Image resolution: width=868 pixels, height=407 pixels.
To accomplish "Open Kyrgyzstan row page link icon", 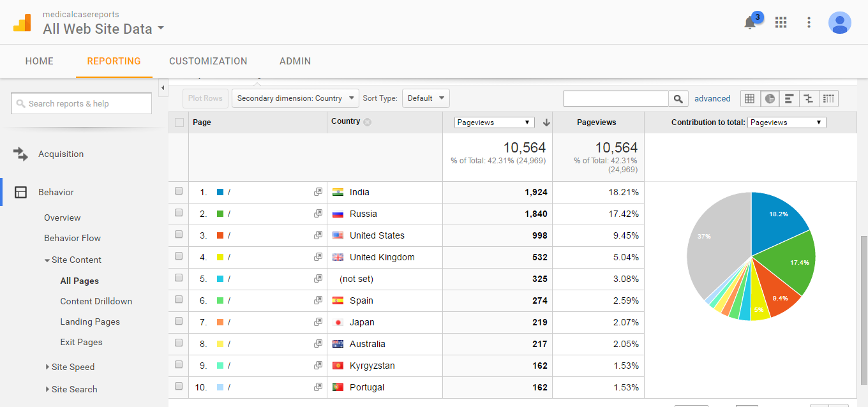I will 318,366.
